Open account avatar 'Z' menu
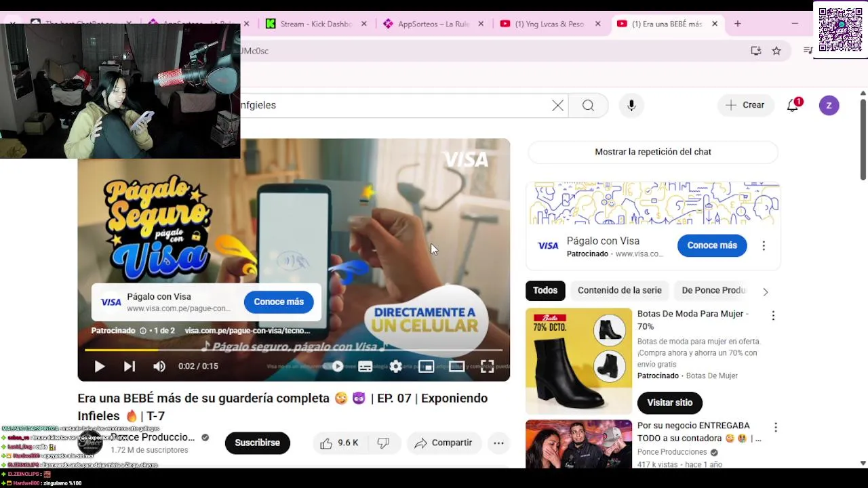 (x=829, y=105)
